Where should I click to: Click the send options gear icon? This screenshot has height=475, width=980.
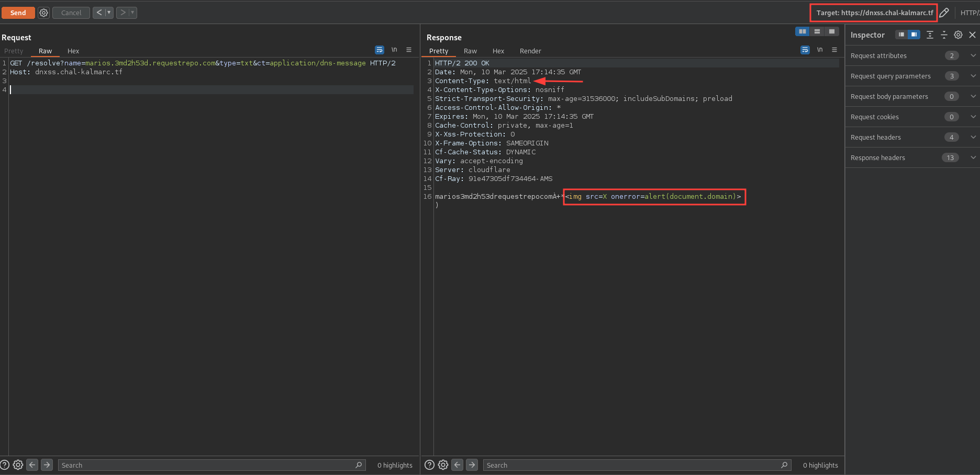(x=44, y=13)
